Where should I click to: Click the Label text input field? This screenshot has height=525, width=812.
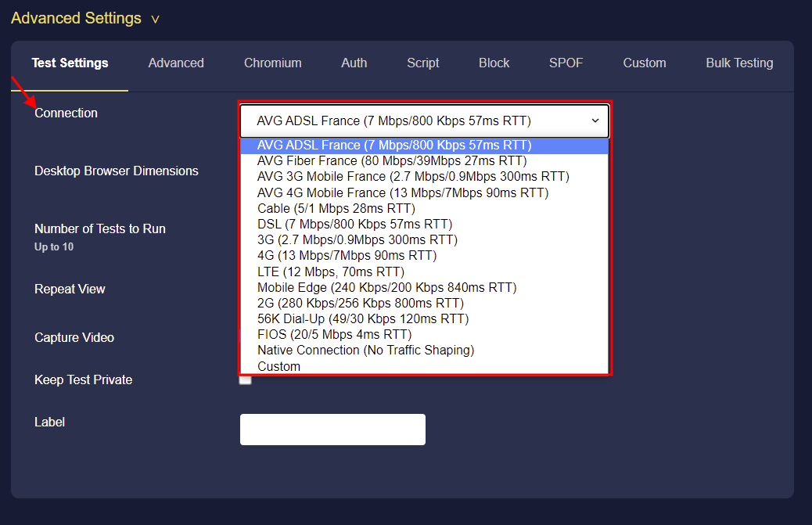click(x=332, y=430)
